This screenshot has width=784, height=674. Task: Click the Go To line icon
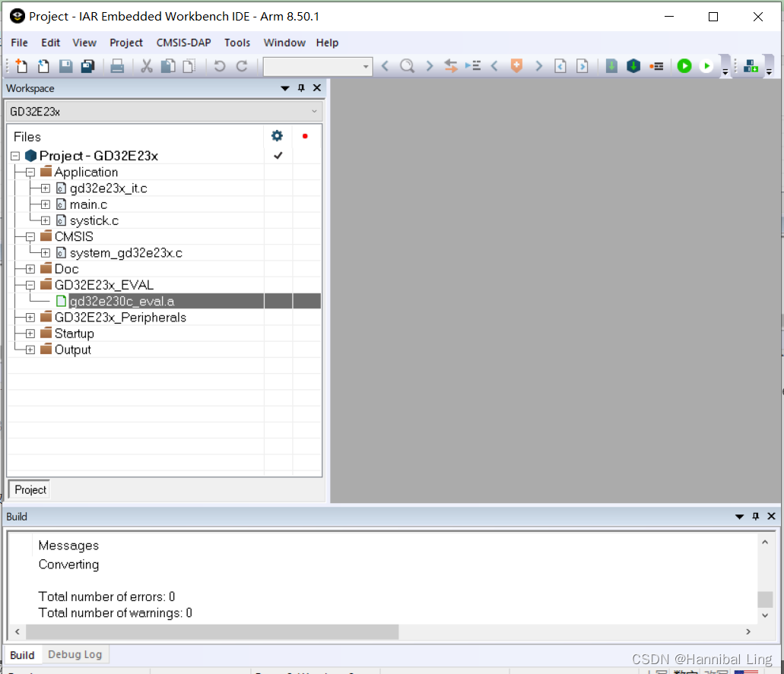point(473,66)
